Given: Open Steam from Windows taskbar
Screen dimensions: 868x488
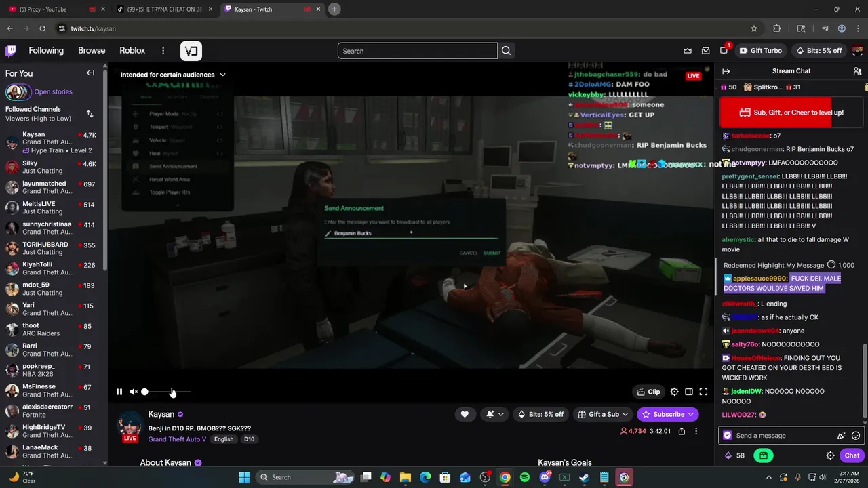Looking at the screenshot, I should (x=584, y=477).
